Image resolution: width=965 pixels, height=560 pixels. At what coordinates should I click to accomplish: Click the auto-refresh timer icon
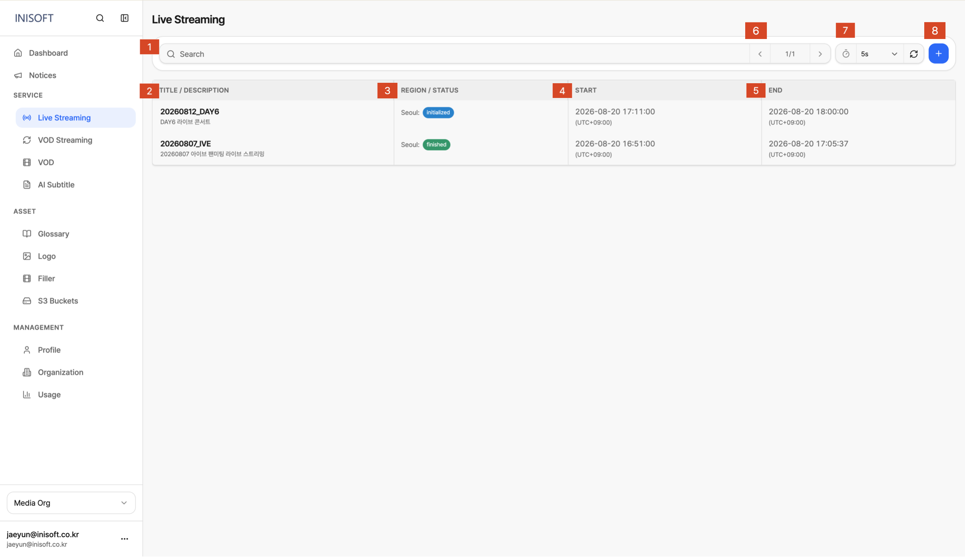point(846,54)
